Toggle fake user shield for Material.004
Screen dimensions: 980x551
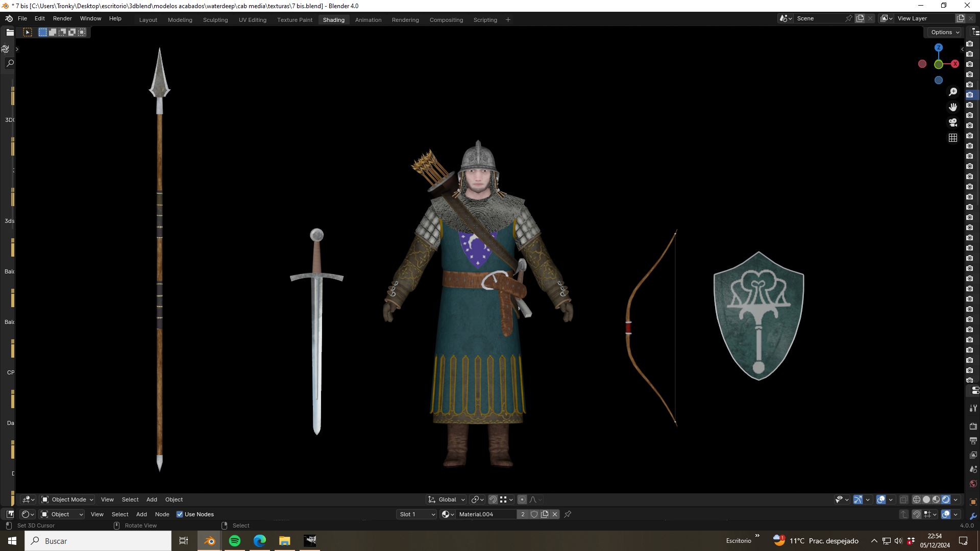(x=534, y=514)
